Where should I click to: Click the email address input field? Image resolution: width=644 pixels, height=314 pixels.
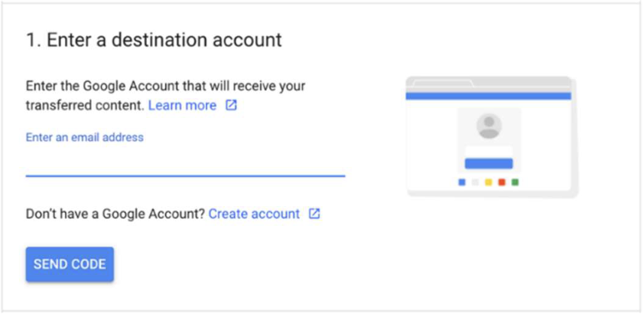[x=185, y=162]
